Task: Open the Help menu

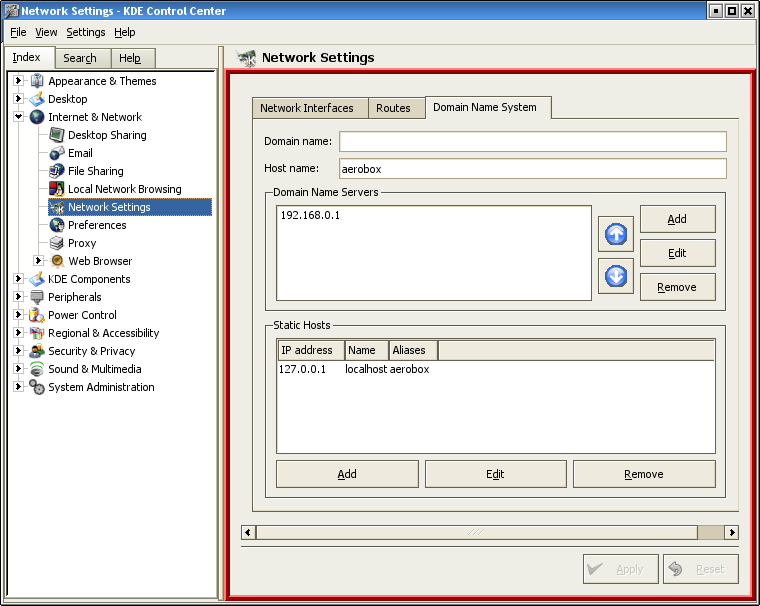Action: click(125, 32)
